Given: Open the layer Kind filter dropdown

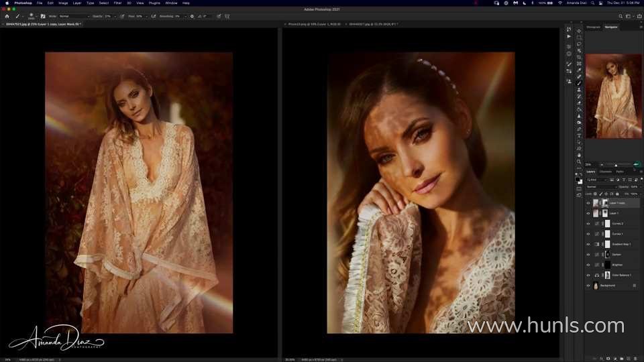Looking at the screenshot, I should click(x=597, y=180).
